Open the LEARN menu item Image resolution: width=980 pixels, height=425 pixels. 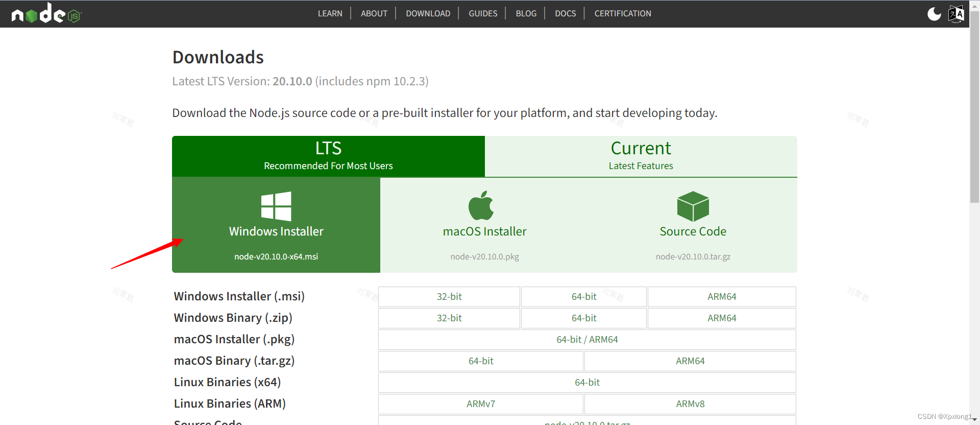click(330, 13)
